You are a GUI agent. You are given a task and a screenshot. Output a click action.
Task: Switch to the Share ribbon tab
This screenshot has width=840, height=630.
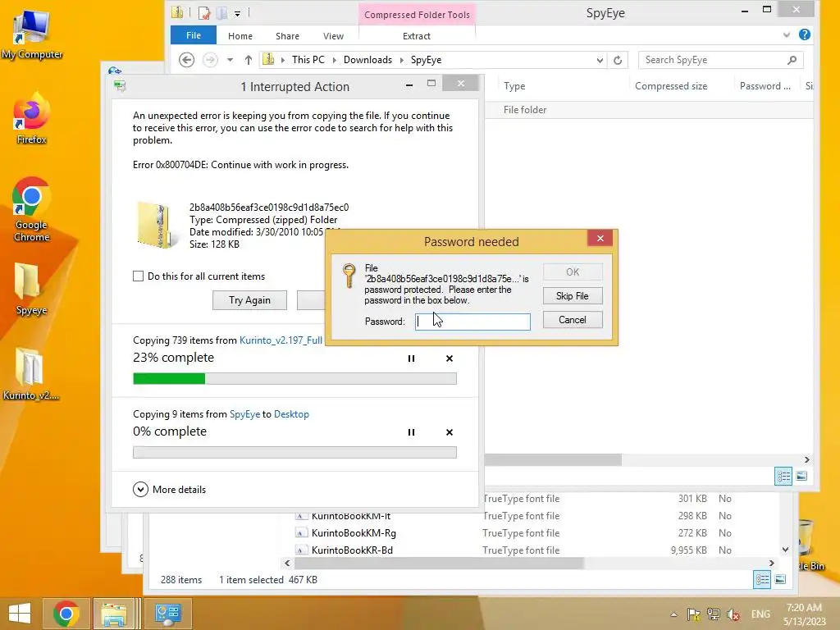[x=287, y=36]
